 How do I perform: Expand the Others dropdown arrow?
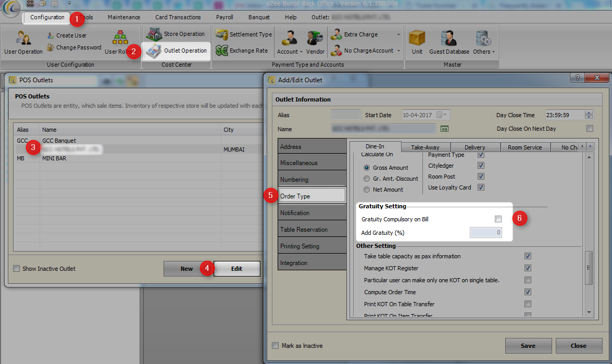tap(493, 52)
